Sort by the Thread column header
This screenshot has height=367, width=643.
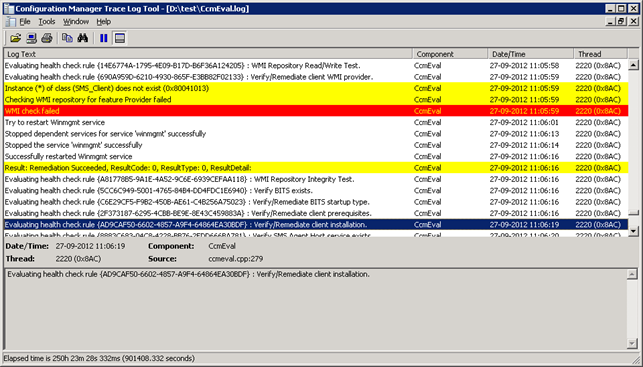click(600, 54)
